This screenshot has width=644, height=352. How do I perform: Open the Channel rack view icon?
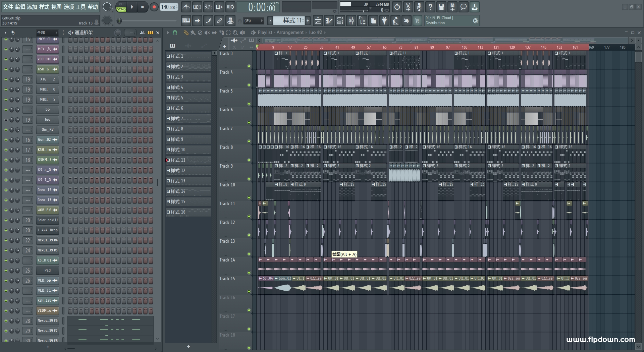click(340, 21)
